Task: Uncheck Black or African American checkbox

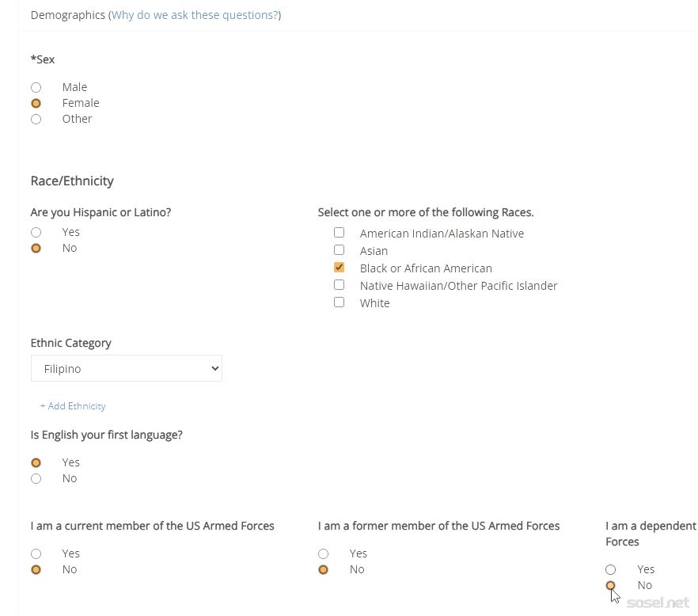Action: point(339,268)
